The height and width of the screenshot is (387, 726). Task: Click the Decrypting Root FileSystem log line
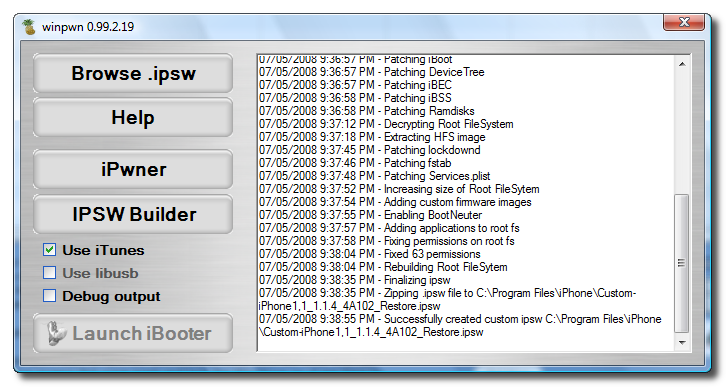[386, 124]
